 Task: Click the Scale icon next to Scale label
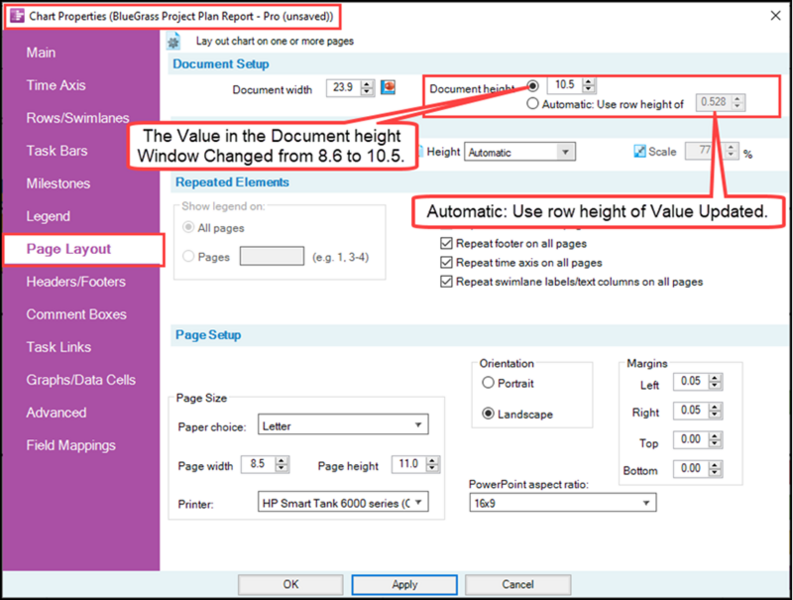click(x=640, y=151)
